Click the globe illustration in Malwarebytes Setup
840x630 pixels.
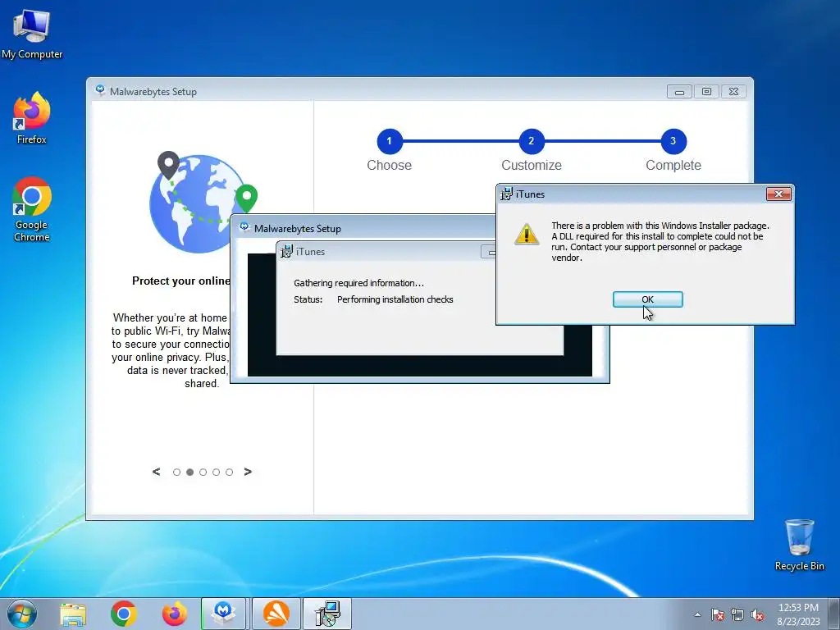(x=203, y=203)
